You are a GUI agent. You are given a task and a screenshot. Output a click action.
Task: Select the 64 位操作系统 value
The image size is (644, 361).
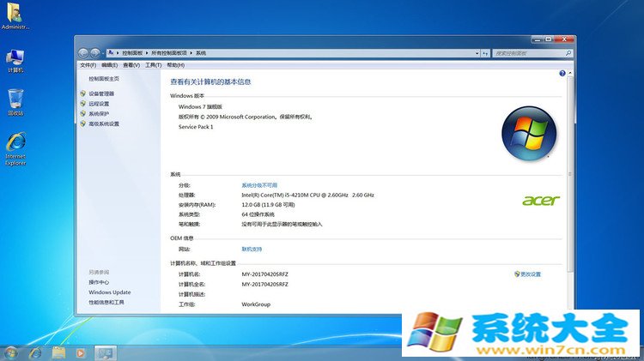coord(258,214)
